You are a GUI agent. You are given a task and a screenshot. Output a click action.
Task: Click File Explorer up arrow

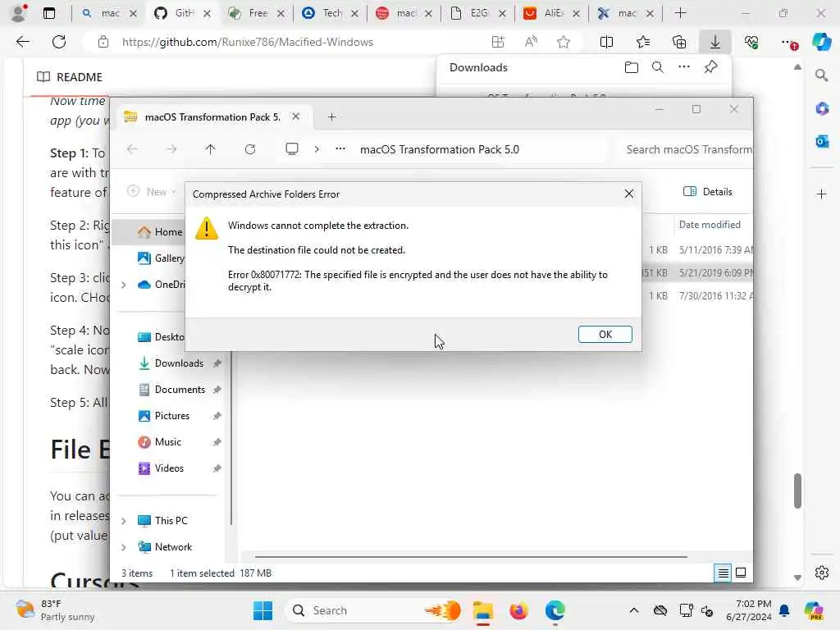click(211, 149)
